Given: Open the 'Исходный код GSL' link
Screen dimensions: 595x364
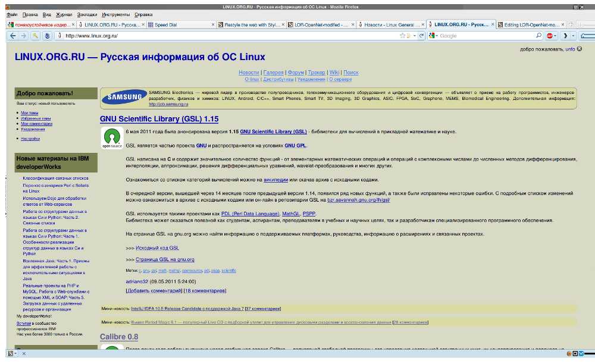Looking at the screenshot, I should [x=157, y=248].
